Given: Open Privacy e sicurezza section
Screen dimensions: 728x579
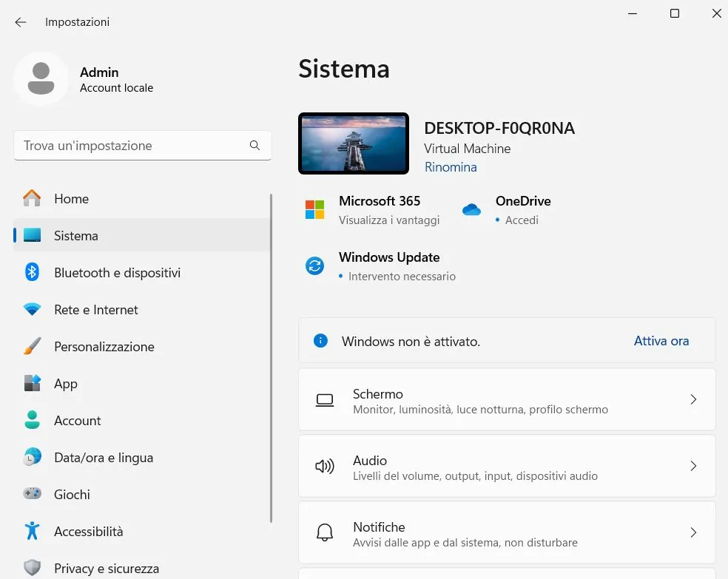Looking at the screenshot, I should click(107, 568).
